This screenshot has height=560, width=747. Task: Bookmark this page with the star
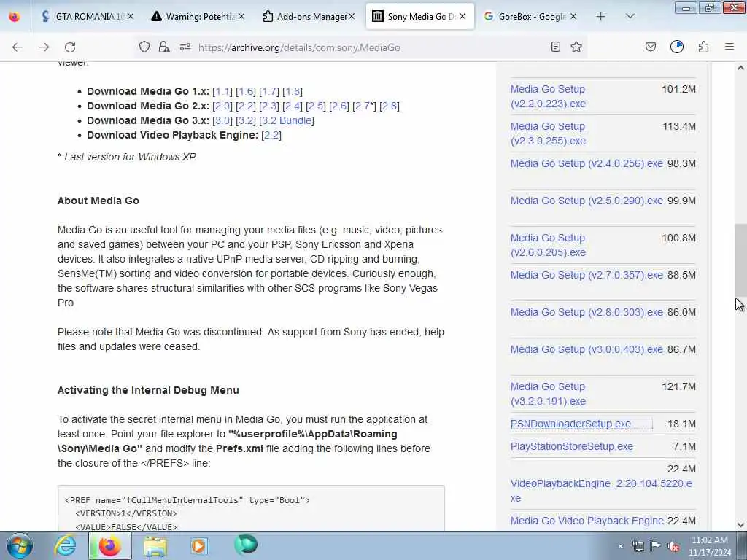tap(576, 47)
